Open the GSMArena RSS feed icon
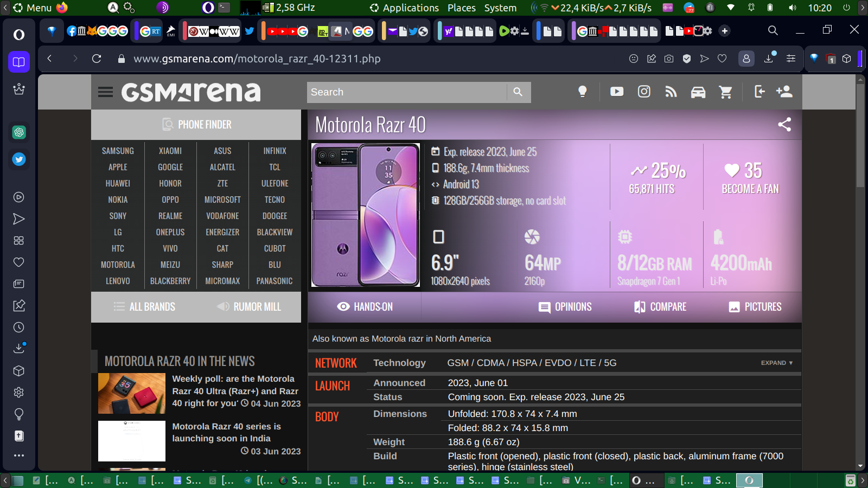The height and width of the screenshot is (488, 868). click(x=671, y=92)
